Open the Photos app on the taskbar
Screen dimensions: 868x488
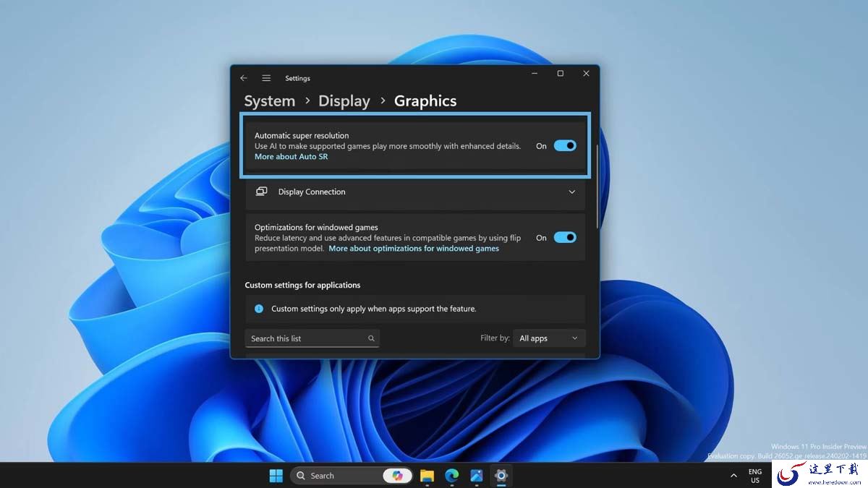click(x=476, y=476)
